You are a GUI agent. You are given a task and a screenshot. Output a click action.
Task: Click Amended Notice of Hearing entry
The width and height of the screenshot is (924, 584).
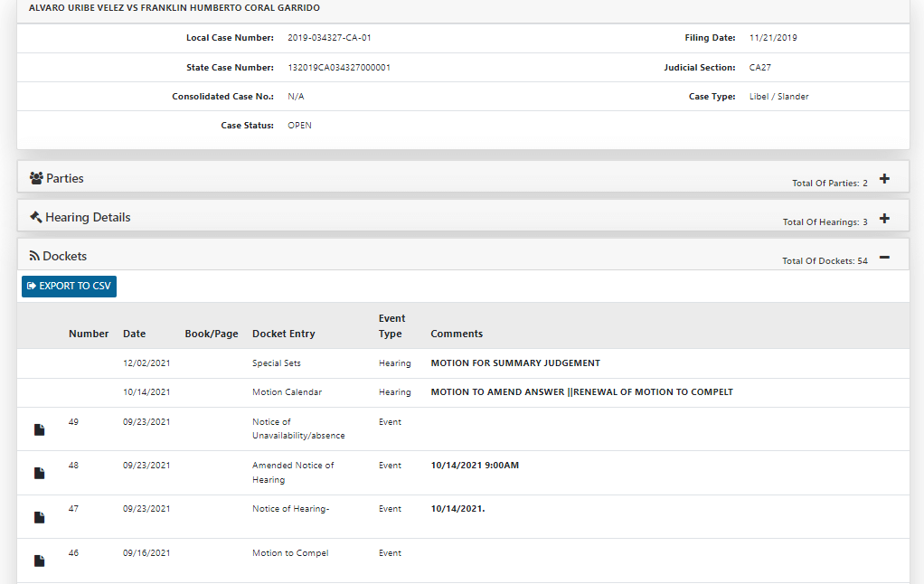point(293,473)
